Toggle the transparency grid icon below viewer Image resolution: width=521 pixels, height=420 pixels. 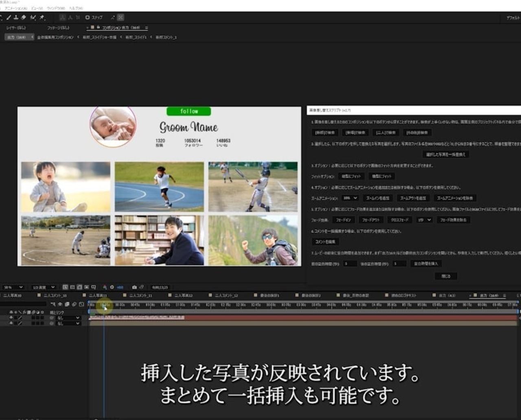point(79,287)
